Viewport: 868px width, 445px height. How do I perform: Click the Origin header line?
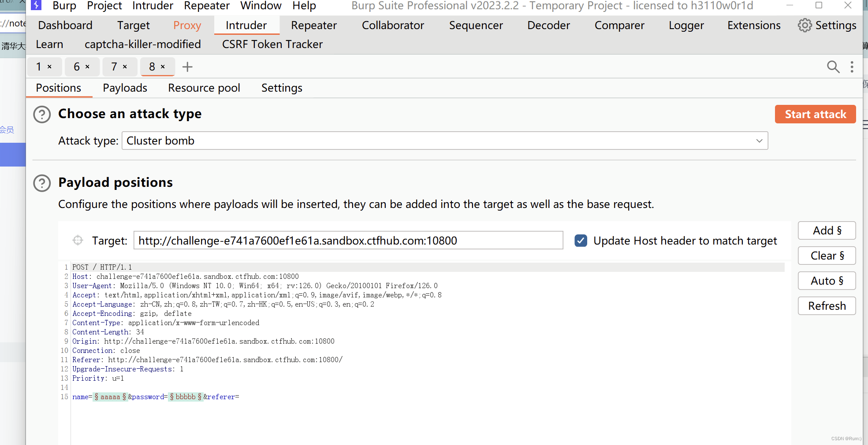point(203,341)
